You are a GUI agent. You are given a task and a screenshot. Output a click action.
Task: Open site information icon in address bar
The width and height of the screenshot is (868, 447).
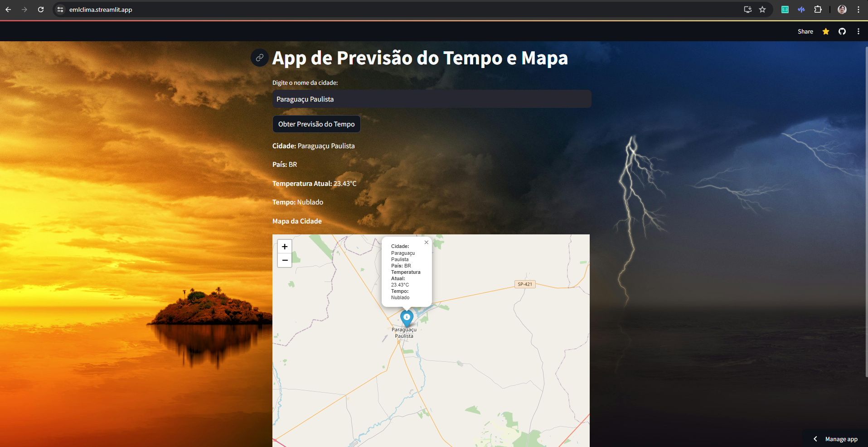pos(60,10)
